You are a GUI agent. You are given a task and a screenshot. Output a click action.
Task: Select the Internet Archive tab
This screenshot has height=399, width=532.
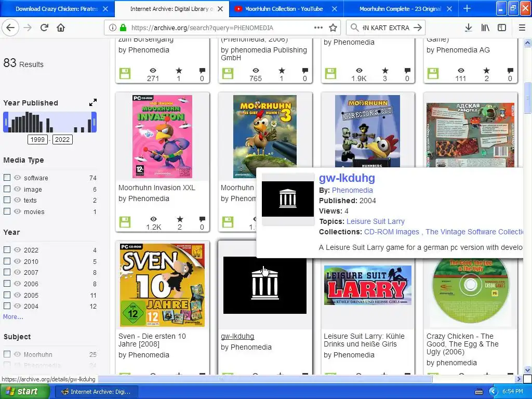point(171,9)
